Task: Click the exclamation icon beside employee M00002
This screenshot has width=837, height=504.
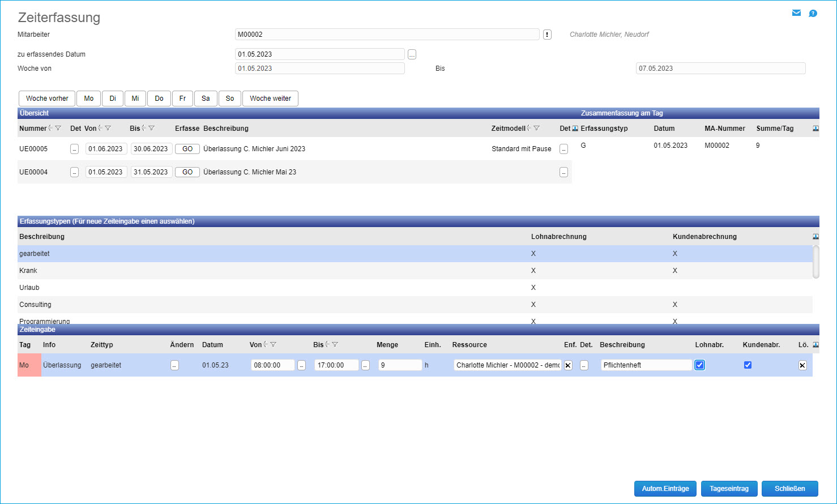Action: 547,35
